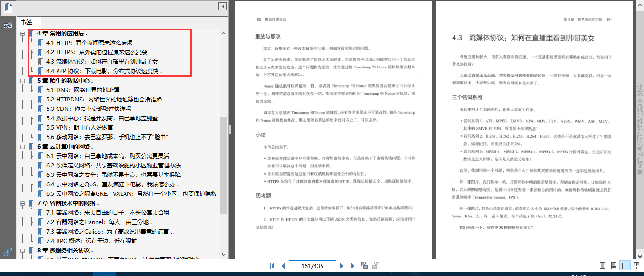This screenshot has width=644, height=276.
Task: Open bookmark 7.3 容器网络之Calico
Action: (x=110, y=232)
